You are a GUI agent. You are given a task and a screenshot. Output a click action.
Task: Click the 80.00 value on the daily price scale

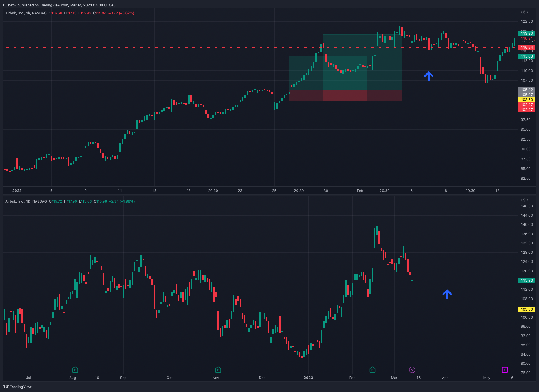526,364
